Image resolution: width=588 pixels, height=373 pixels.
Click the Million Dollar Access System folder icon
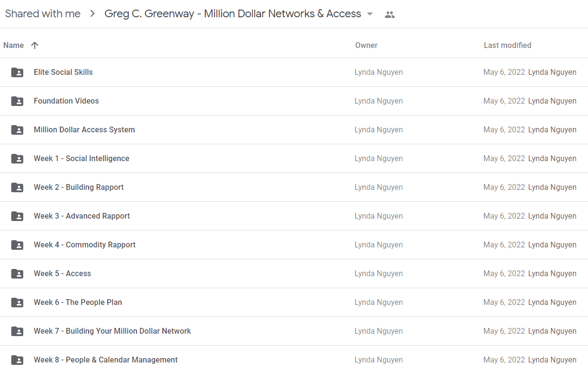click(x=17, y=130)
